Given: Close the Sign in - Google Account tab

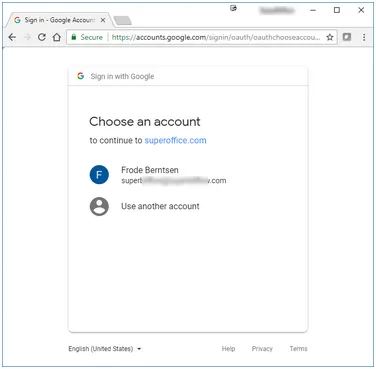Looking at the screenshot, I should [x=103, y=20].
